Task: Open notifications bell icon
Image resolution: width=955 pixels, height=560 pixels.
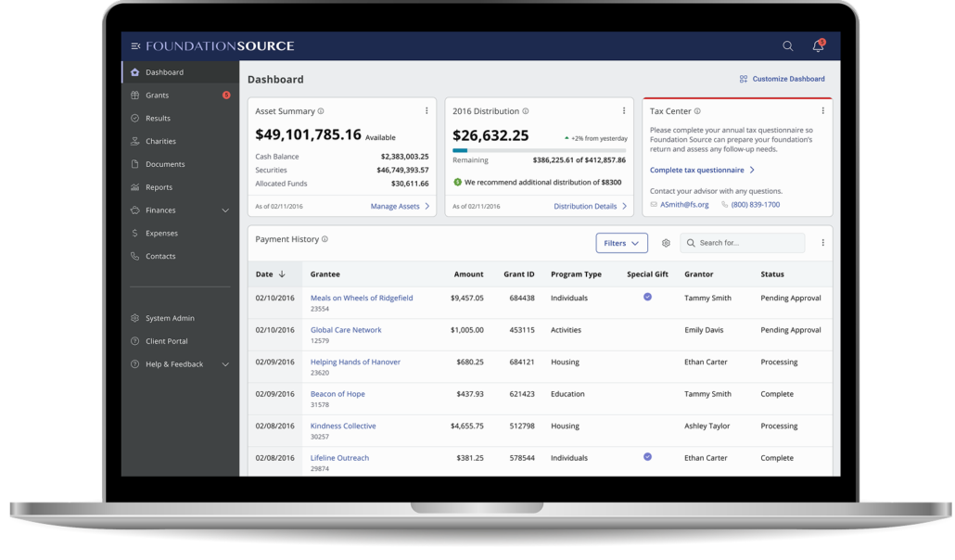Action: tap(818, 46)
